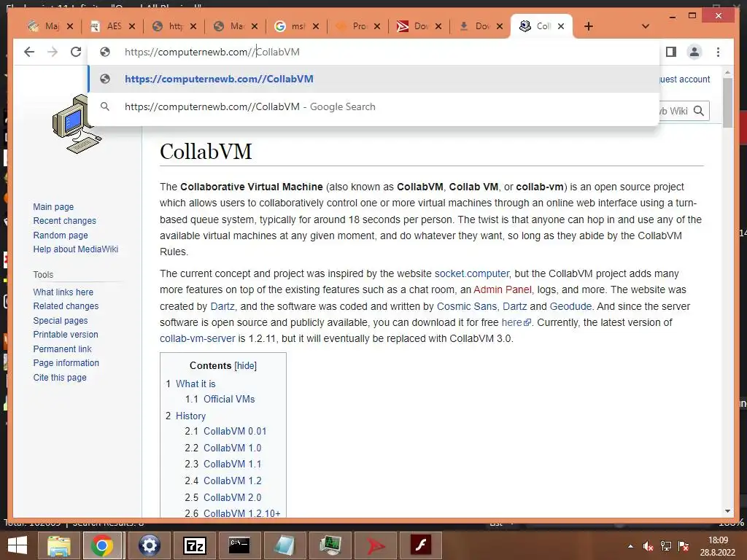Select the computernewb.com//CollabVM URL suggestion
Screen dimensions: 747x560
(x=374, y=79)
